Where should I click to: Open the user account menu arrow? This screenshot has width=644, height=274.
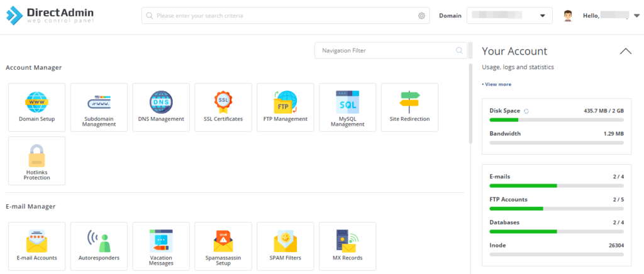click(636, 16)
